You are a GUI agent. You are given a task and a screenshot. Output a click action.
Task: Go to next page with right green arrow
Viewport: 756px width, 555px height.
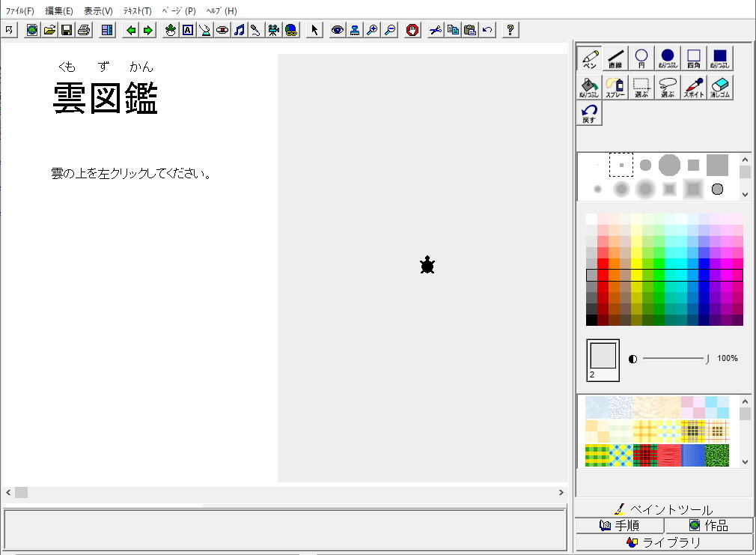[148, 30]
